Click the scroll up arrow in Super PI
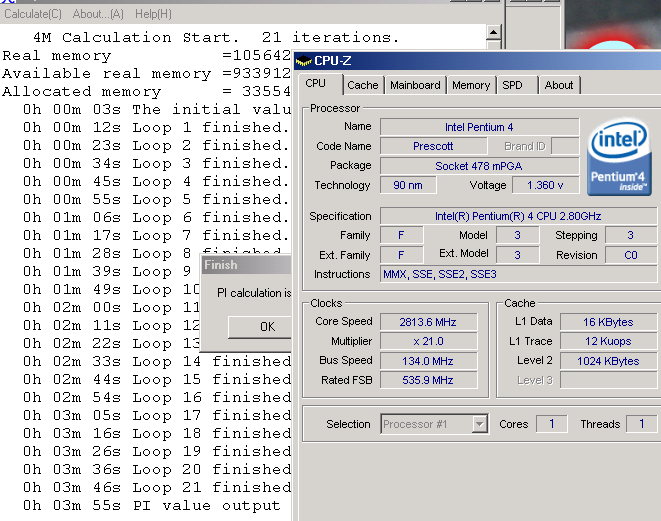Viewport: 661px width, 521px height. click(x=493, y=32)
